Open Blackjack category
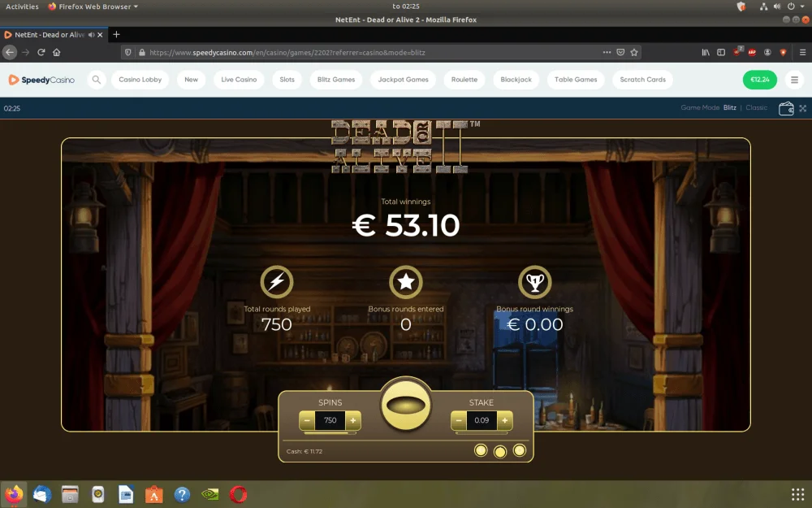This screenshot has height=508, width=812. [516, 80]
